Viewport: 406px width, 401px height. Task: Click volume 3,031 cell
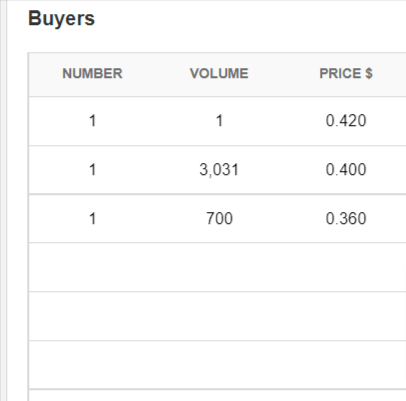pyautogui.click(x=219, y=170)
